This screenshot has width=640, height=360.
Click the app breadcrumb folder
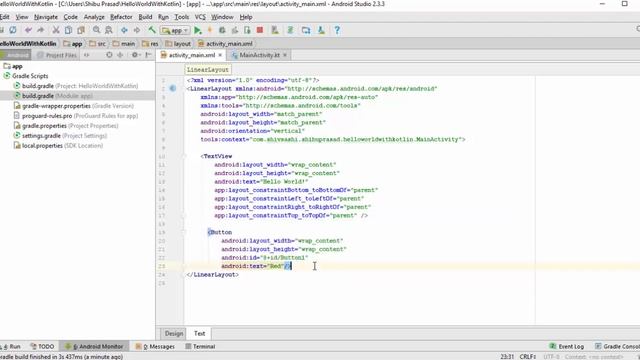tap(73, 44)
